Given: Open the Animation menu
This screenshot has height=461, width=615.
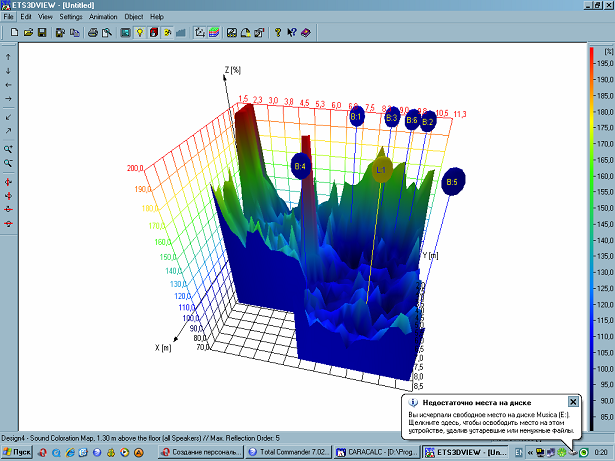Looking at the screenshot, I should click(103, 17).
